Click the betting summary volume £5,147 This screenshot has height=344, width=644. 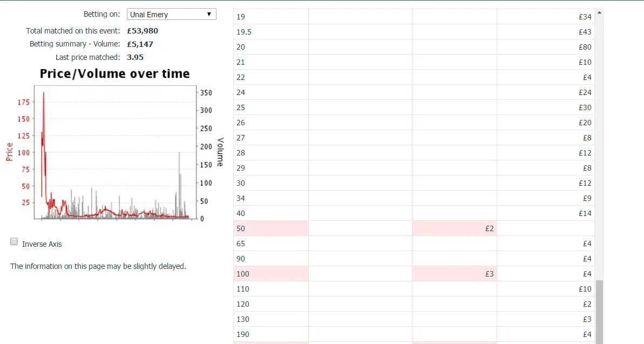(140, 44)
